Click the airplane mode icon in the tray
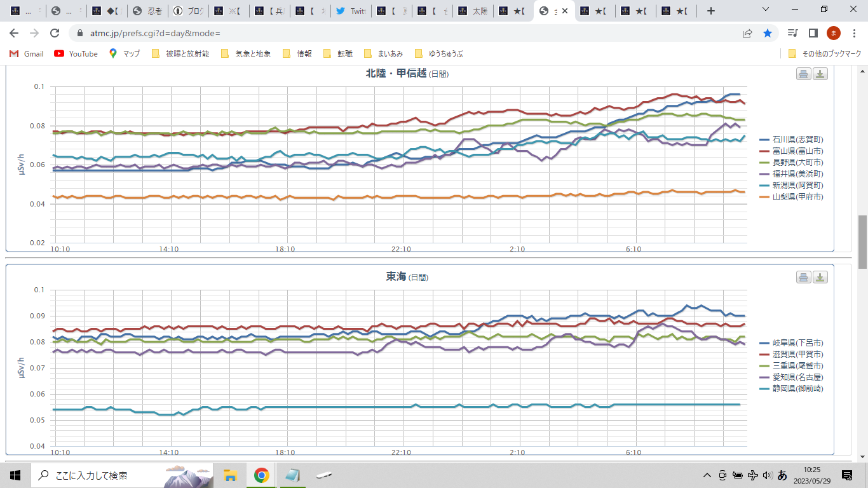The height and width of the screenshot is (488, 868). coord(753,475)
